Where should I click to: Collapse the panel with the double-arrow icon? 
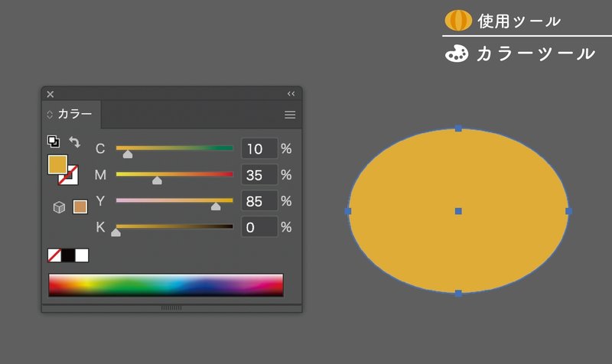pos(291,93)
